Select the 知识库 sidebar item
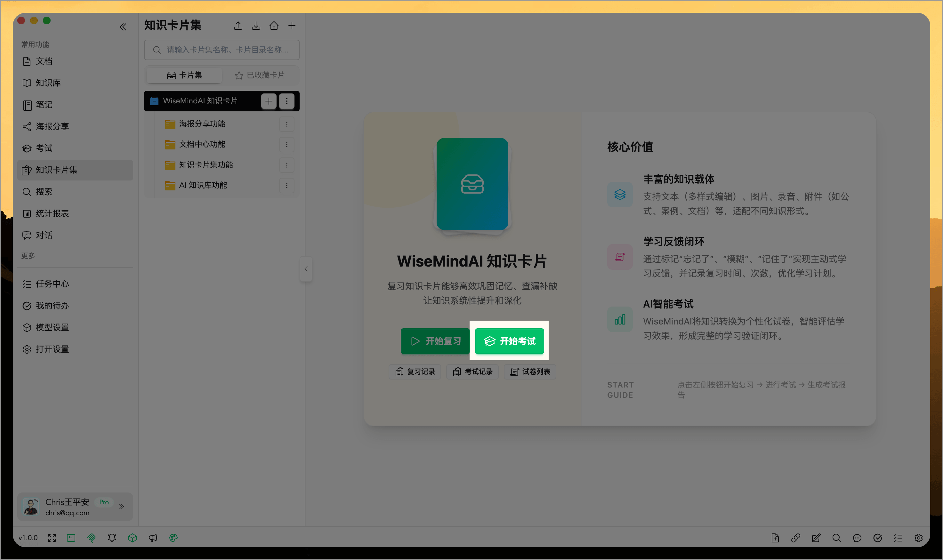 (x=48, y=83)
